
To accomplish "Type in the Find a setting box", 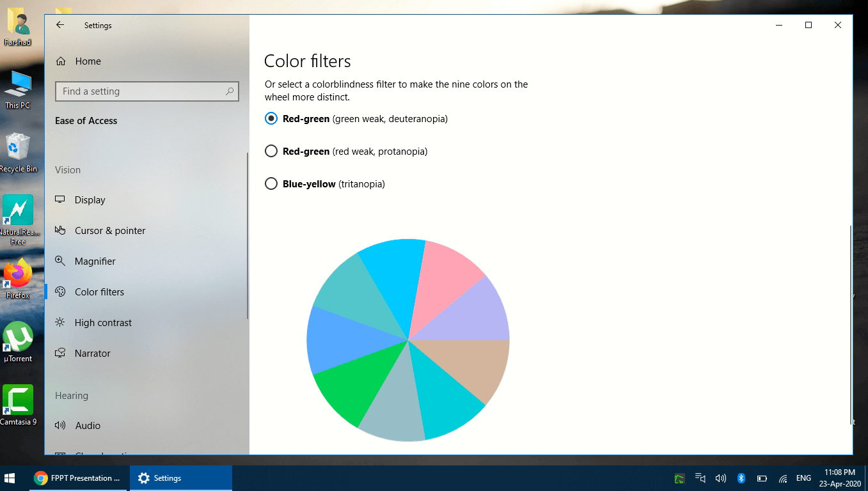I will click(x=141, y=91).
